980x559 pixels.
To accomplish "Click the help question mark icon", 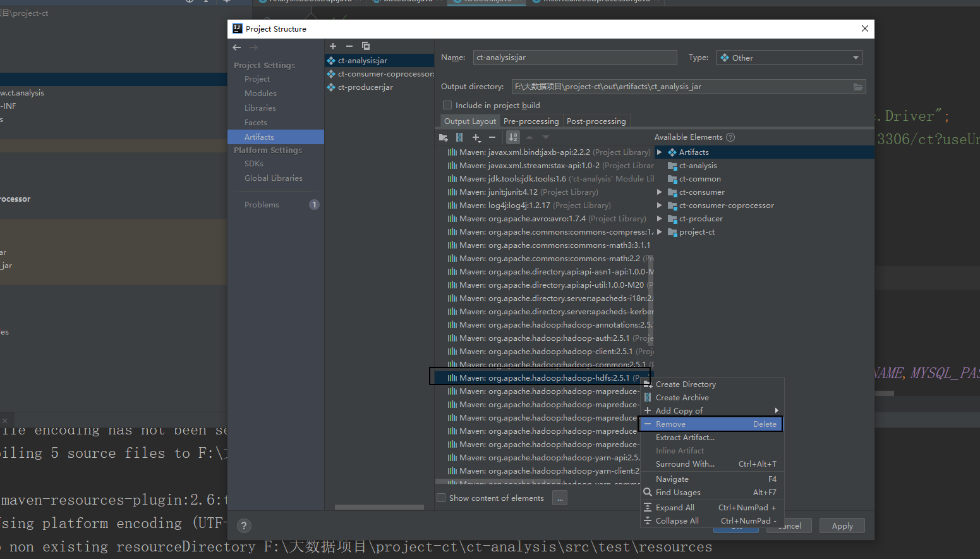I will click(244, 525).
